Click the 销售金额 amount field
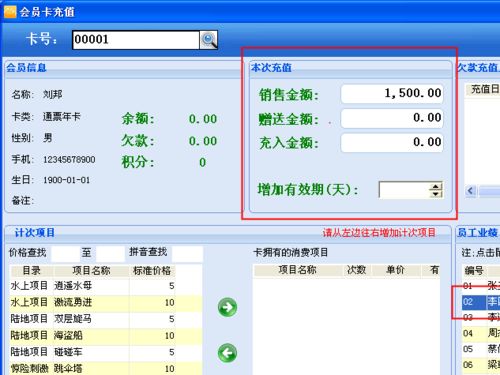Viewport: 500px width, 375px height. point(392,93)
